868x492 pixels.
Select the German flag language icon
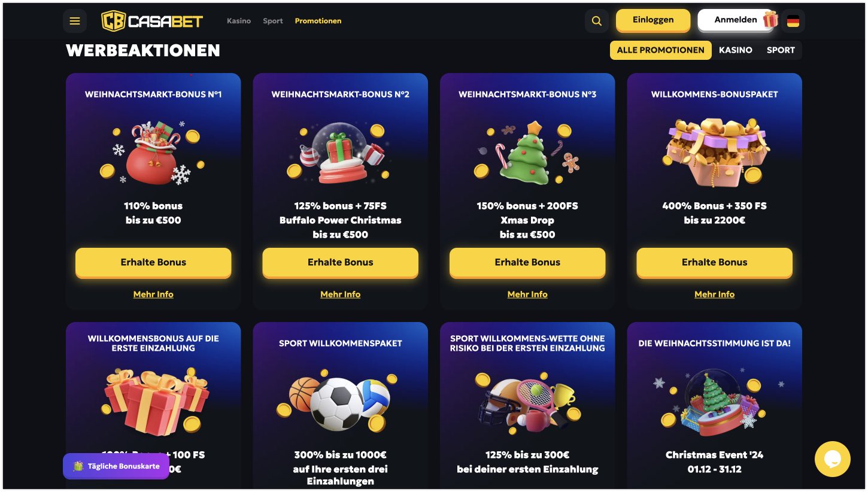[793, 21]
